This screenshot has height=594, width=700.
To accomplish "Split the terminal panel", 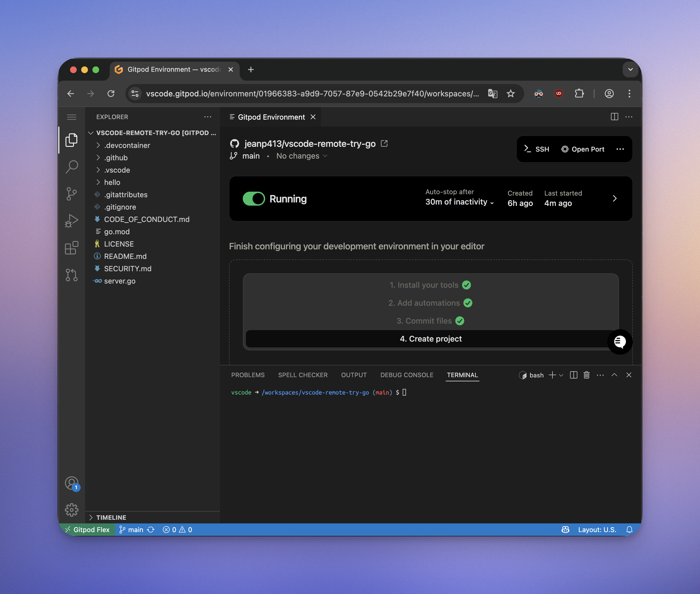I will point(573,375).
